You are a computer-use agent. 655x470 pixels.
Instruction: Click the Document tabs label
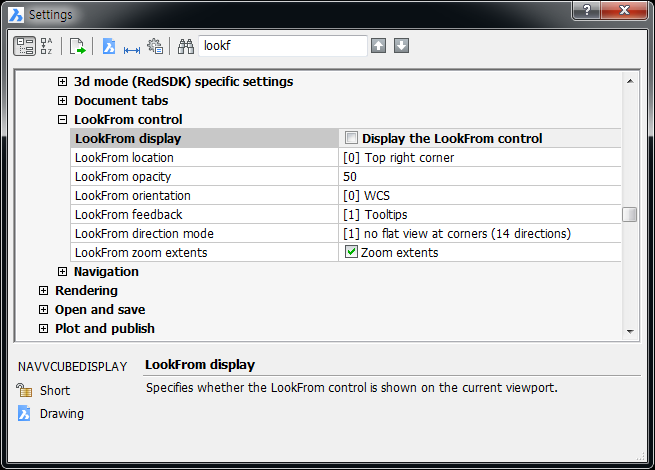121,100
